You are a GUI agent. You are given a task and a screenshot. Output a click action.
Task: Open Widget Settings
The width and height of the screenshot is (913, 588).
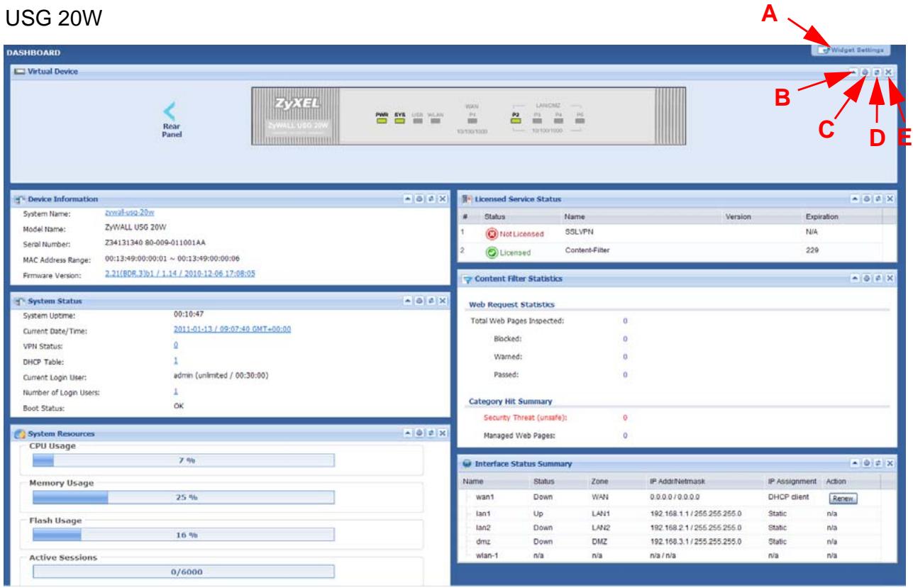[851, 50]
